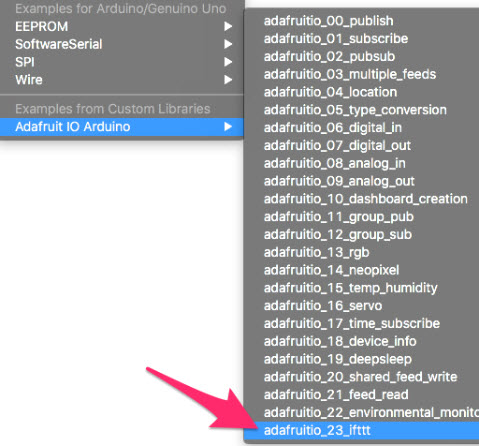Open the adafruitio_10_dashboard_creation example
Image resolution: width=479 pixels, height=446 pixels.
[x=361, y=199]
